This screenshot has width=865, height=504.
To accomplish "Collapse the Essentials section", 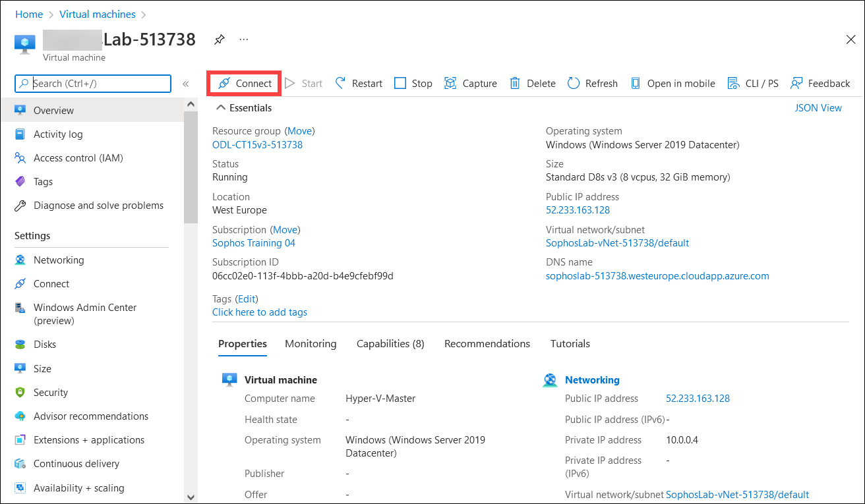I will [x=221, y=108].
